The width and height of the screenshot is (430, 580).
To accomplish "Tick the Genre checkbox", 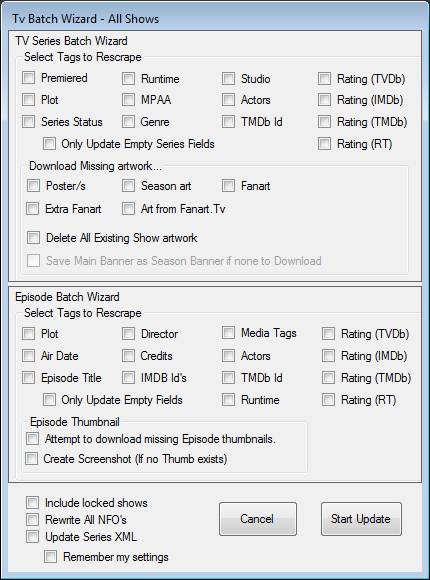I will point(128,122).
